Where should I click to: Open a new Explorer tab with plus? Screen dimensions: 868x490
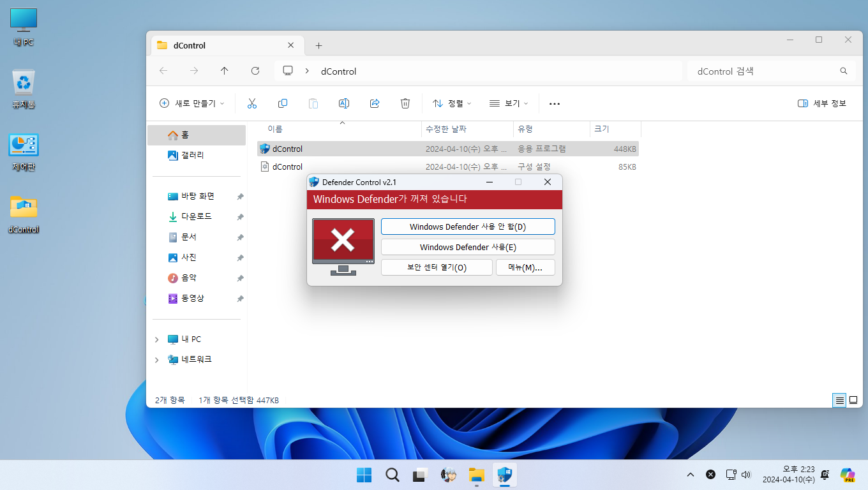(319, 45)
